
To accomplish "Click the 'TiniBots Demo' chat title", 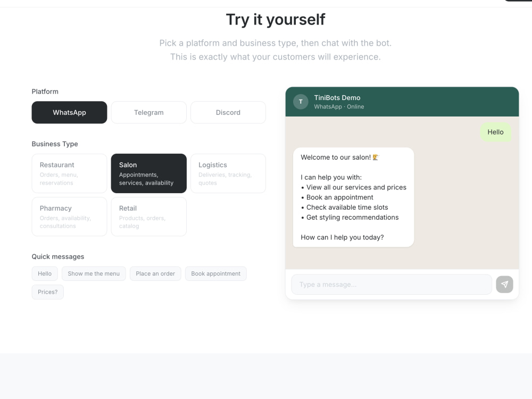I will pyautogui.click(x=337, y=98).
